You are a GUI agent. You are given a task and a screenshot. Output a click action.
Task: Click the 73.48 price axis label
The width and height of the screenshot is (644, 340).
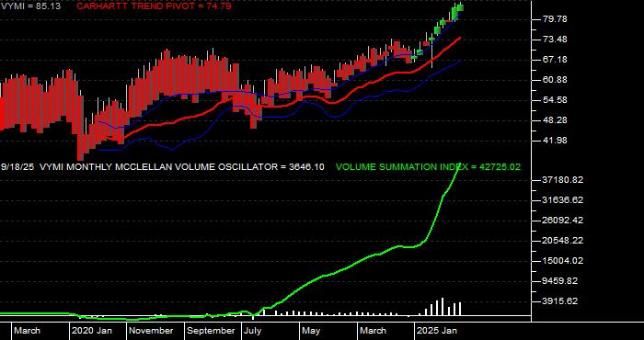554,40
